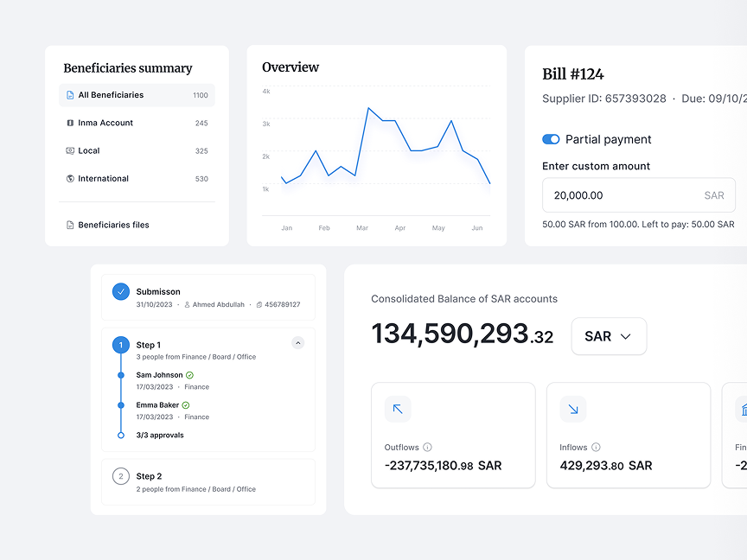747x560 pixels.
Task: Select International in the beneficiaries list
Action: [137, 179]
